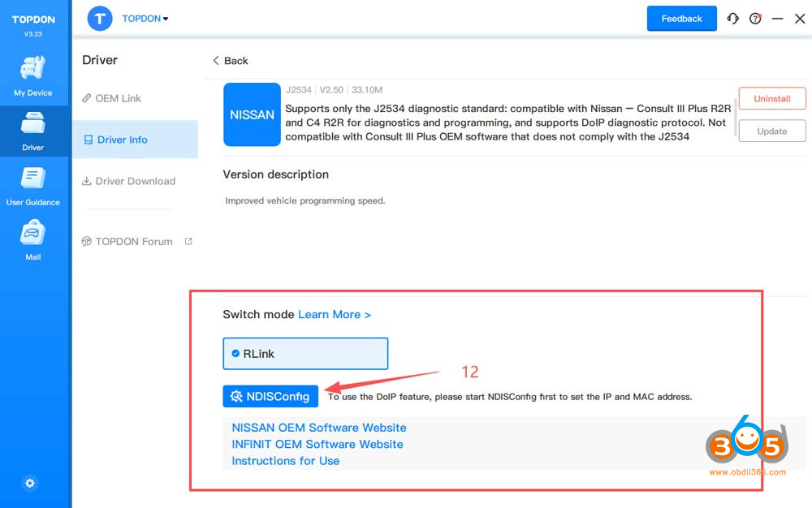Screen dimensions: 812x508
Task: Click the V2.50 version label
Action: pos(331,90)
